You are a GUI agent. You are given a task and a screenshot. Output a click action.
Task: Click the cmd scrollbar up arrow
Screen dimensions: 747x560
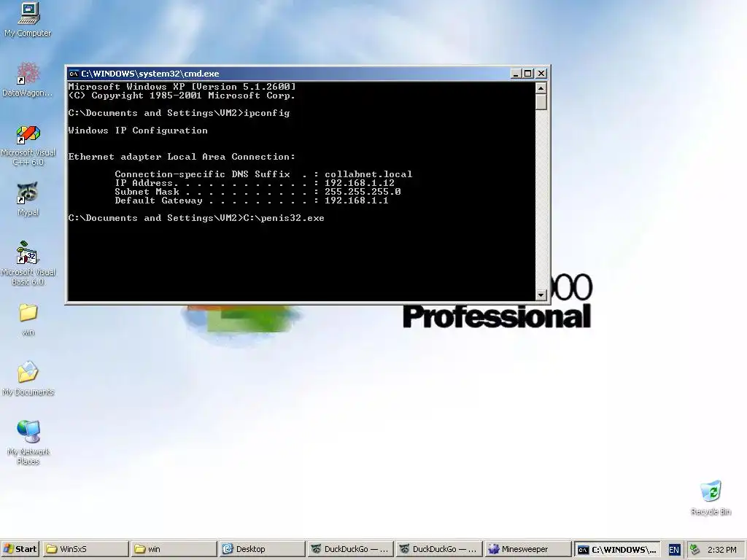[541, 88]
